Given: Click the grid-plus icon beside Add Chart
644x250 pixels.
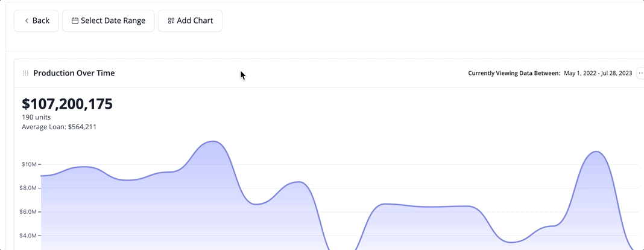Looking at the screenshot, I should tap(171, 21).
